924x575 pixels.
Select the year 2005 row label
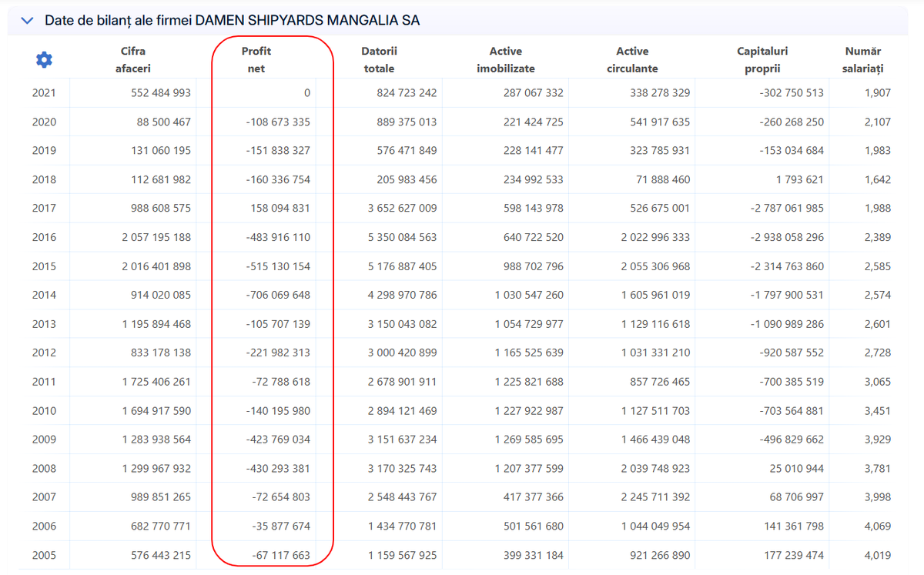(x=44, y=555)
